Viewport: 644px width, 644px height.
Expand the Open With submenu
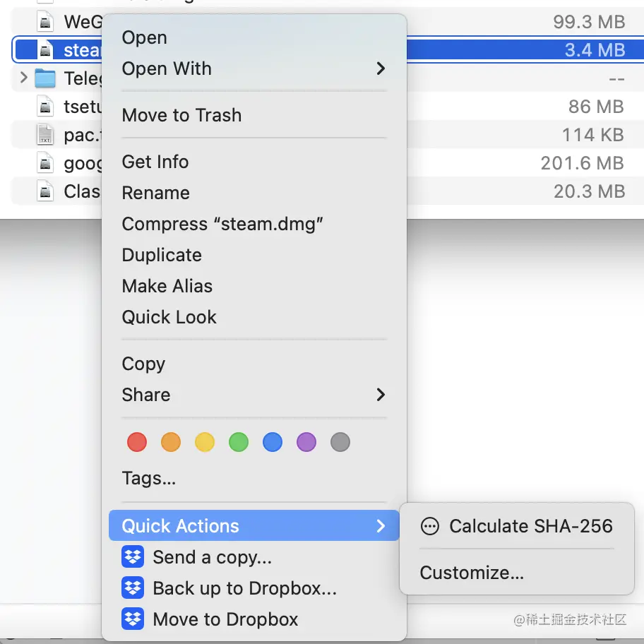(254, 68)
